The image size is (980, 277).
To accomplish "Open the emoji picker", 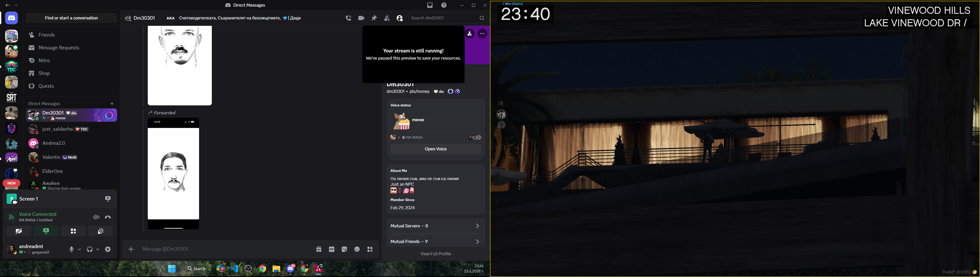I will point(357,249).
